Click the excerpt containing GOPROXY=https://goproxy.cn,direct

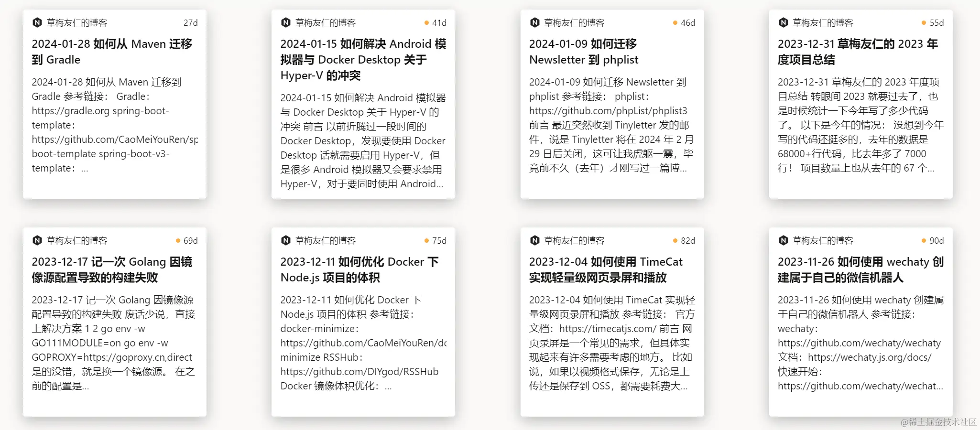point(115,343)
